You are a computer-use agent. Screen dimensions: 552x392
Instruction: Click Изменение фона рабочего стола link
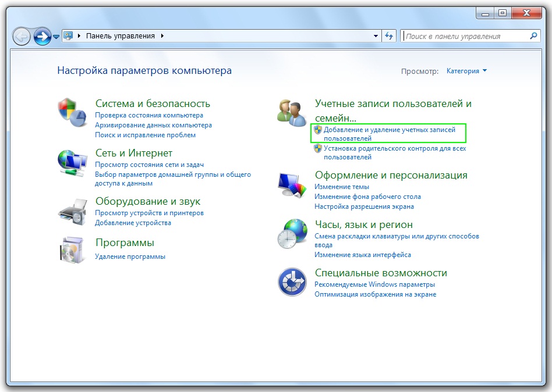click(x=367, y=197)
